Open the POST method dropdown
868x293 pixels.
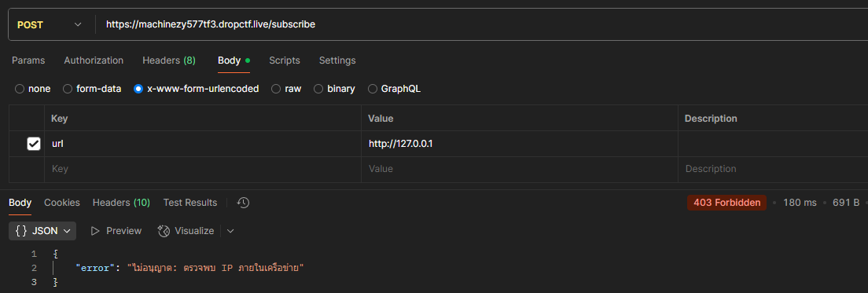point(50,24)
